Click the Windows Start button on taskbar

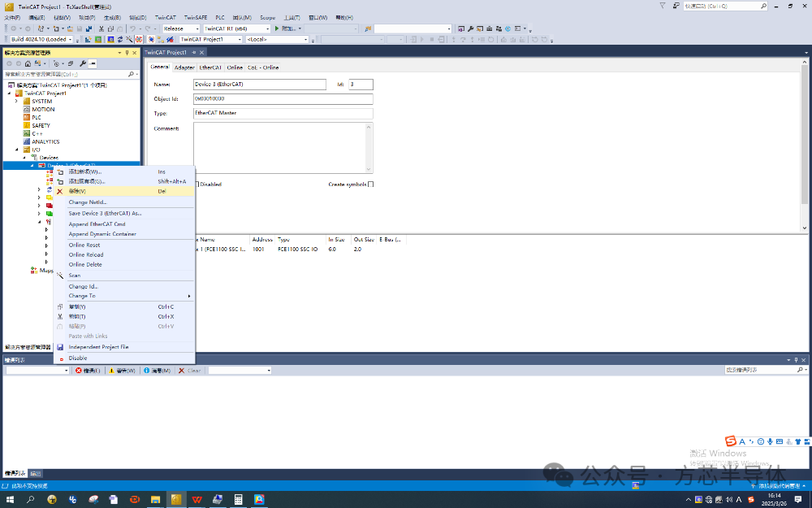click(10, 500)
